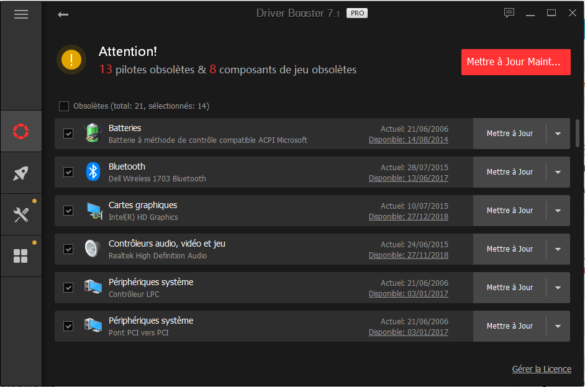The width and height of the screenshot is (585, 387).
Task: Click Actuel: 24/06/2015 date text
Action: click(x=414, y=244)
